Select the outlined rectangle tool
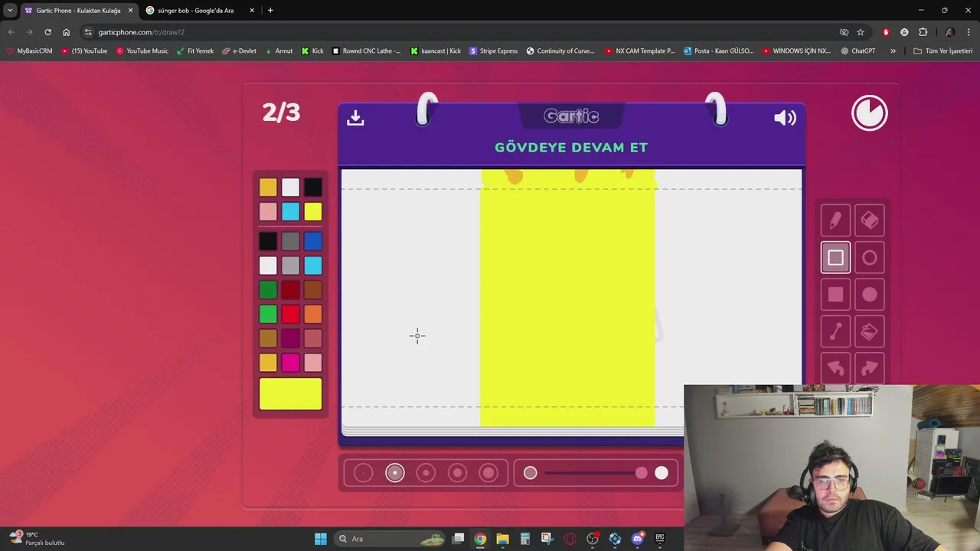Viewport: 980px width, 551px height. click(x=835, y=258)
